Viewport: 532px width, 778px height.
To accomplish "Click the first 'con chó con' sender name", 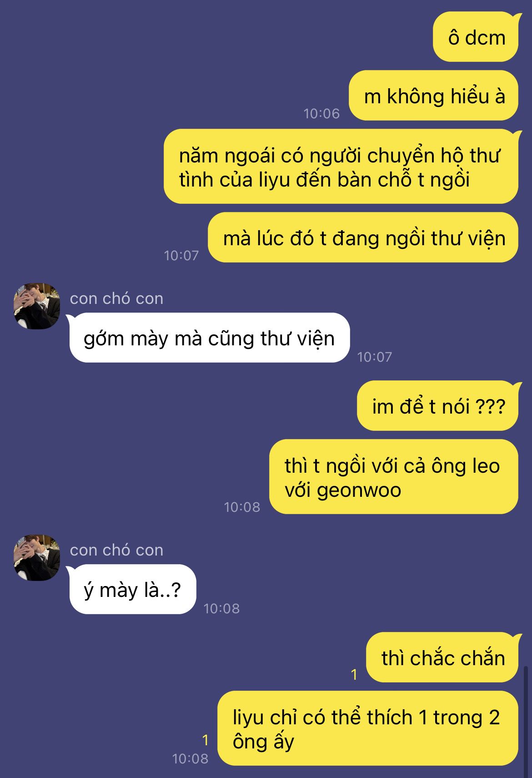I will point(116,298).
